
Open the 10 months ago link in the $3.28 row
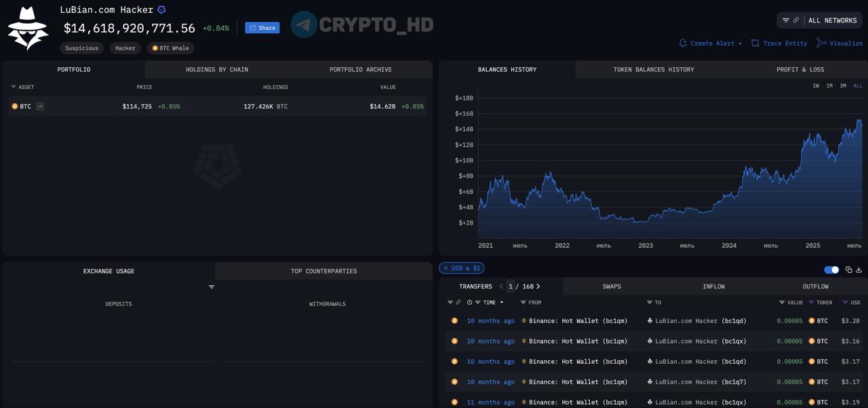tap(491, 321)
